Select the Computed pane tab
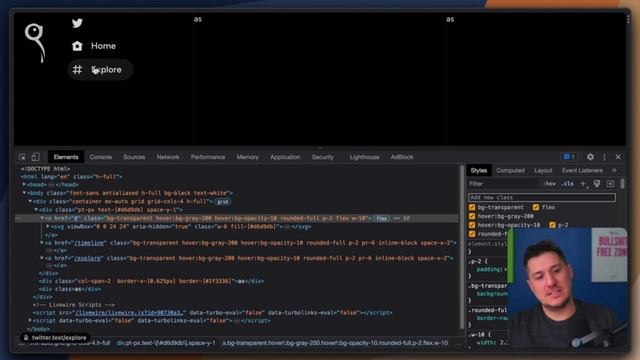640x360 pixels. coord(511,171)
